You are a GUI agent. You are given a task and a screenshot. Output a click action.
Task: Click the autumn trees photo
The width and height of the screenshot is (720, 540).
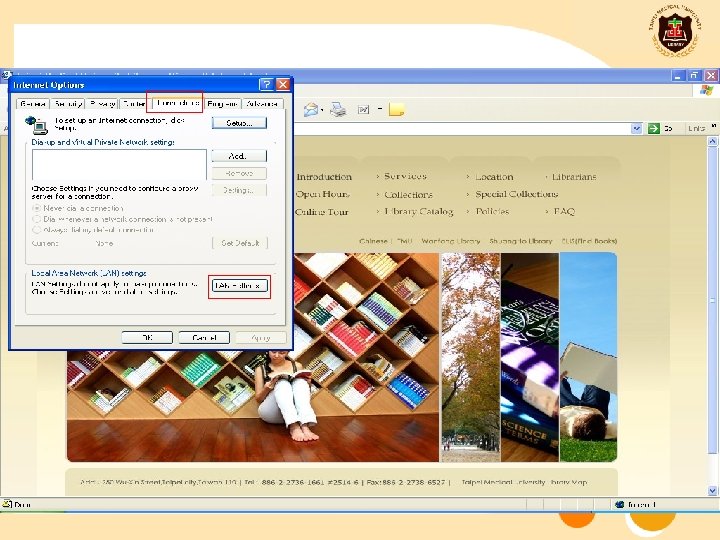pyautogui.click(x=470, y=357)
